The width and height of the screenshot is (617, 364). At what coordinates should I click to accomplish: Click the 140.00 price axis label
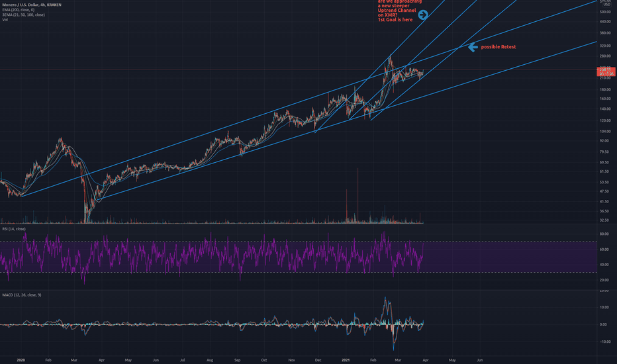605,109
